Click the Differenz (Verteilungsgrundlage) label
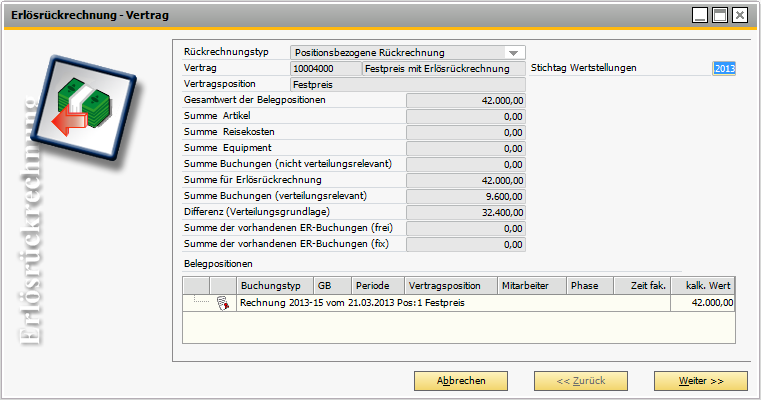This screenshot has height=400, width=761. tap(257, 212)
